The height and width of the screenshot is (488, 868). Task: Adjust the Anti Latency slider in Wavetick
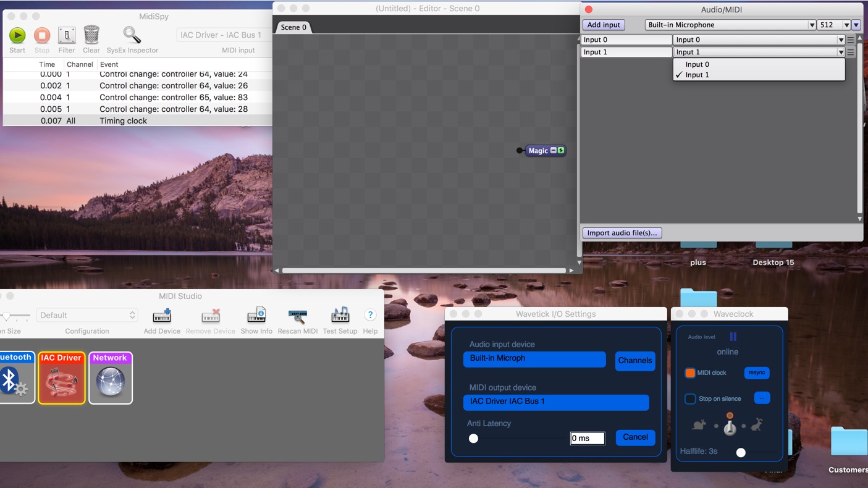pyautogui.click(x=473, y=439)
